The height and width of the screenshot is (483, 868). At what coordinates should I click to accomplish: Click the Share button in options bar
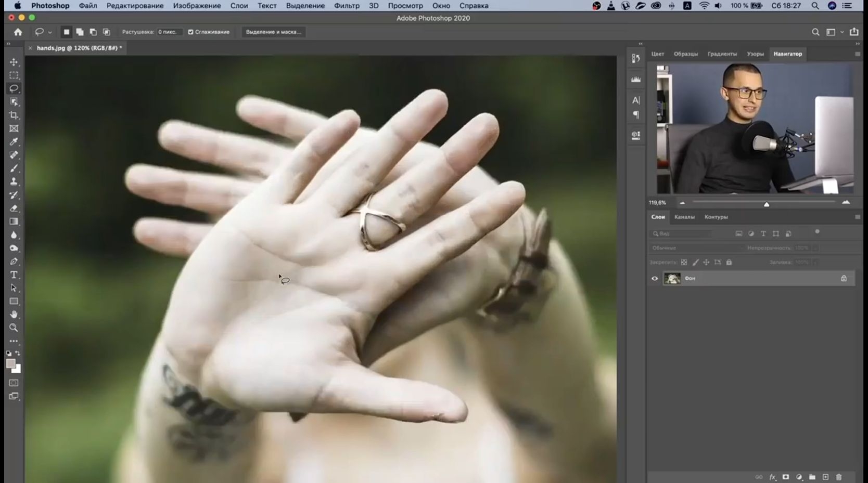854,32
